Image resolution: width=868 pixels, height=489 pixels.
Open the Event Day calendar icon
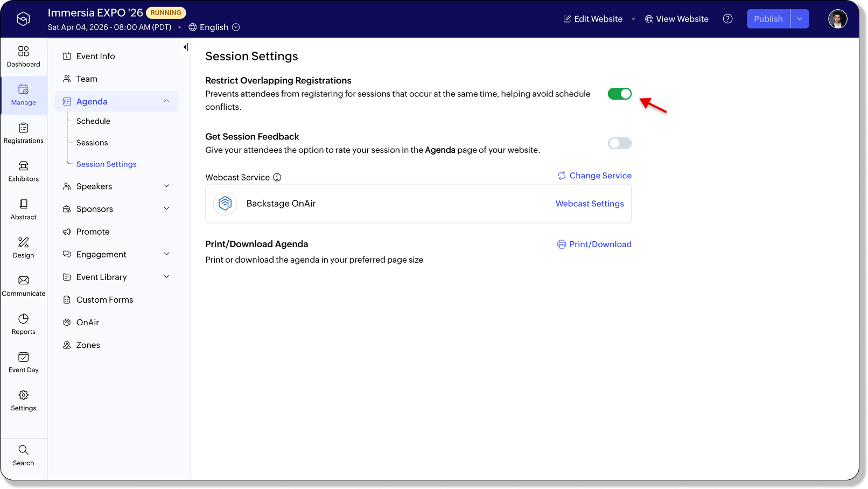(x=23, y=357)
